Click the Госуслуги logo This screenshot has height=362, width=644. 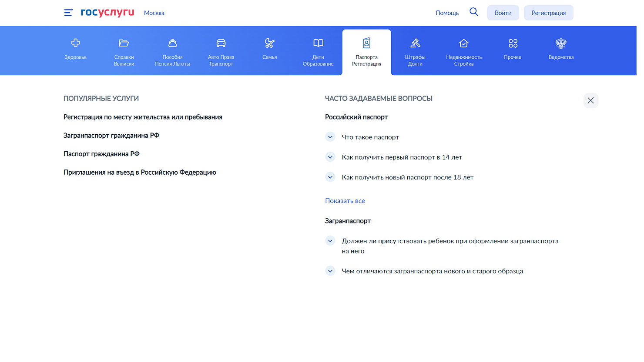[x=107, y=12]
